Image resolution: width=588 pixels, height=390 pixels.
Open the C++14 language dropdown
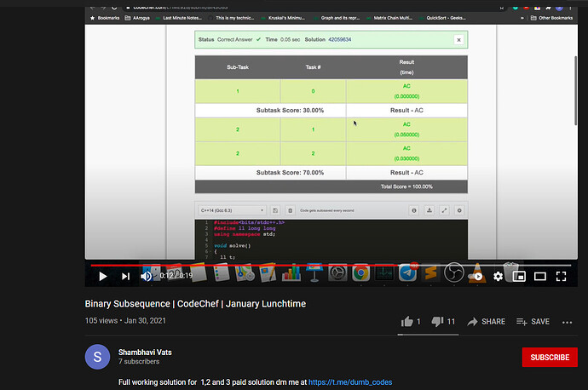coord(232,210)
